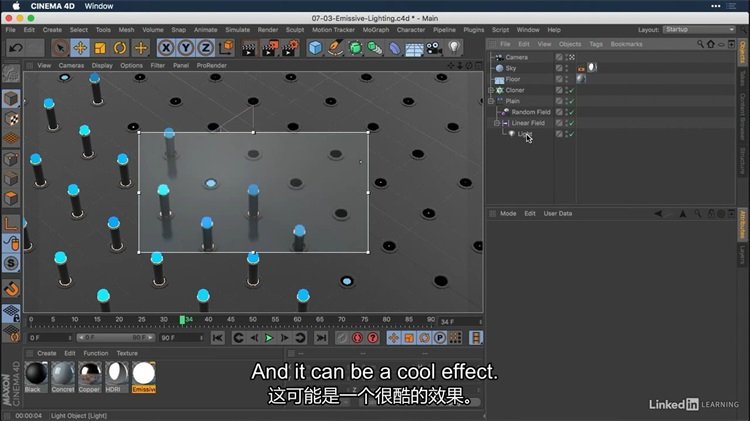
Task: Open the Apple menu
Action: 16,6
